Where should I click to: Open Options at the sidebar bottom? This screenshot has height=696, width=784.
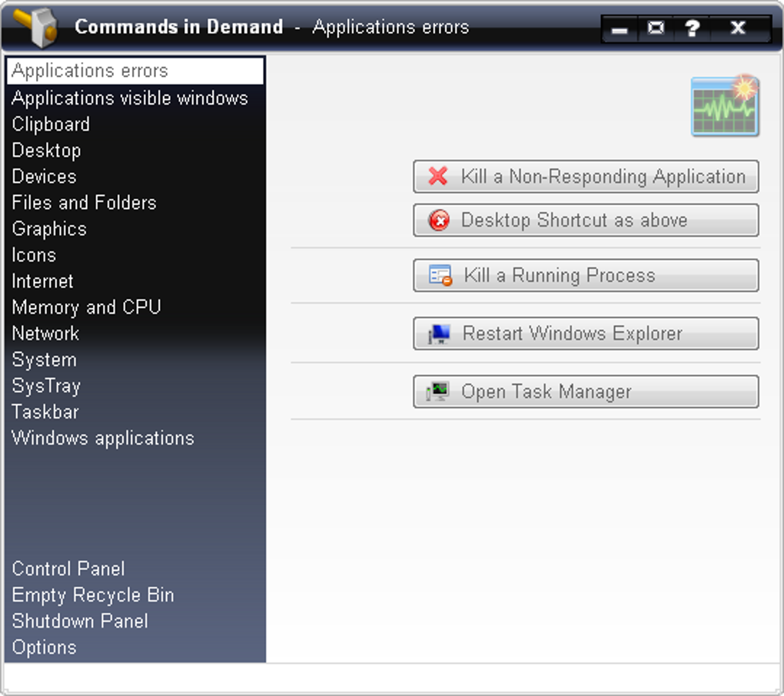[44, 648]
